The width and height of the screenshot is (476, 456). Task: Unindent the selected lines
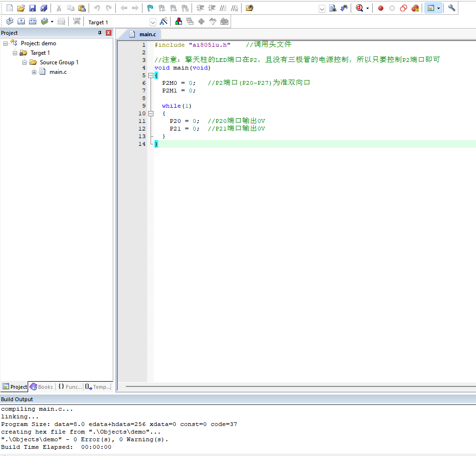tap(212, 8)
